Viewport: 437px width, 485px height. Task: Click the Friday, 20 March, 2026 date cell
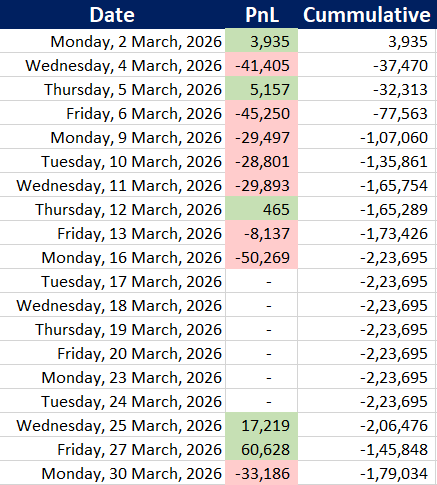point(113,353)
